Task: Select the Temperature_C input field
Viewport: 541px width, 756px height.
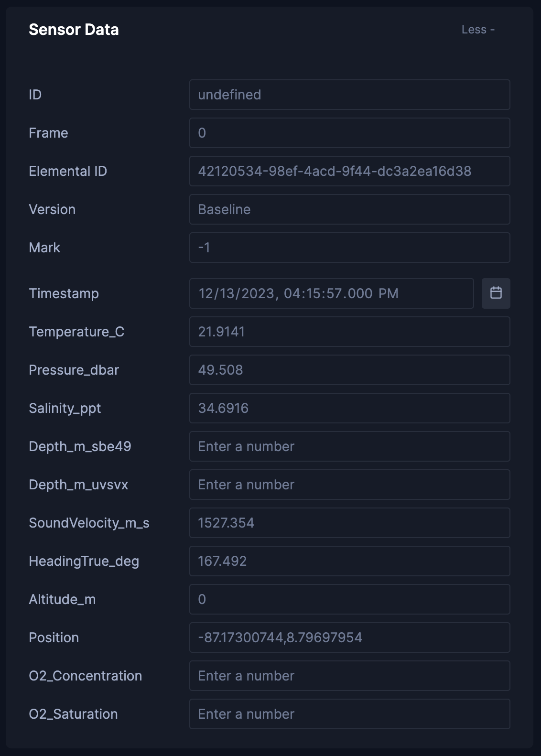Action: tap(349, 332)
